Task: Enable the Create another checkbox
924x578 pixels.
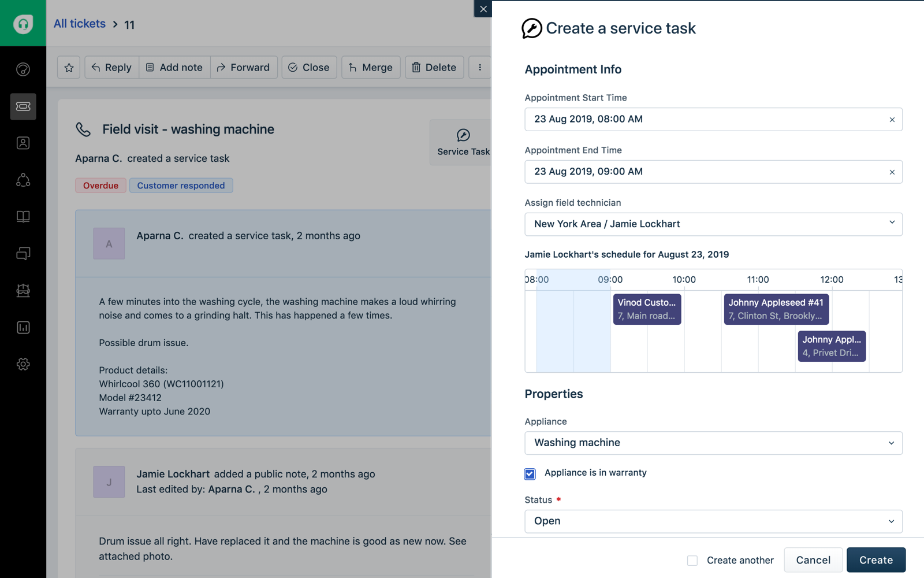Action: 692,561
